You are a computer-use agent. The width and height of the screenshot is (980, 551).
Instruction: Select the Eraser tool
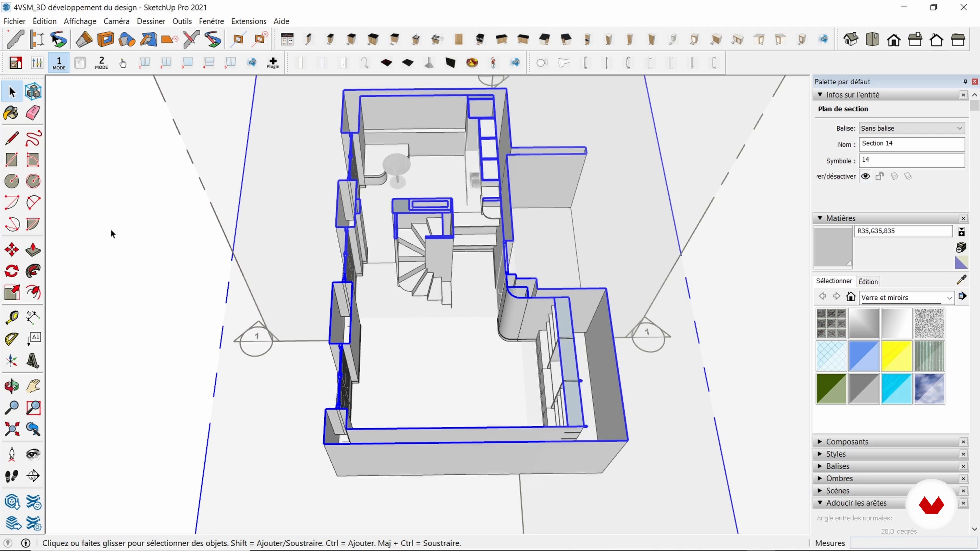(33, 113)
